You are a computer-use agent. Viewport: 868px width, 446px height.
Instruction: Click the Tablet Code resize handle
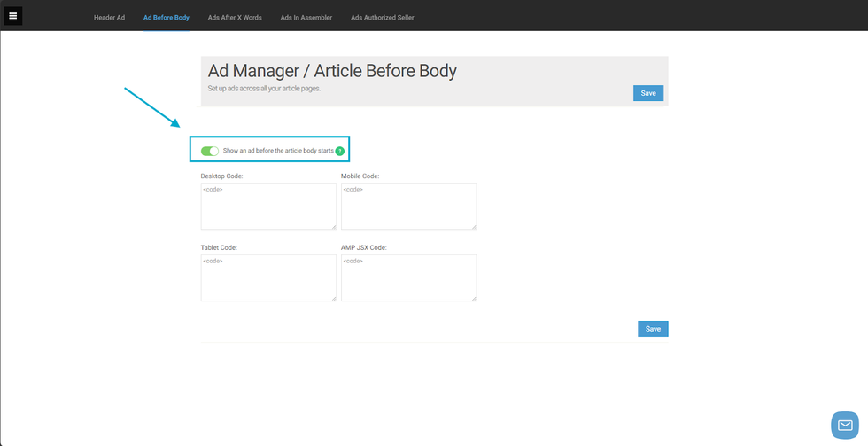pos(333,298)
